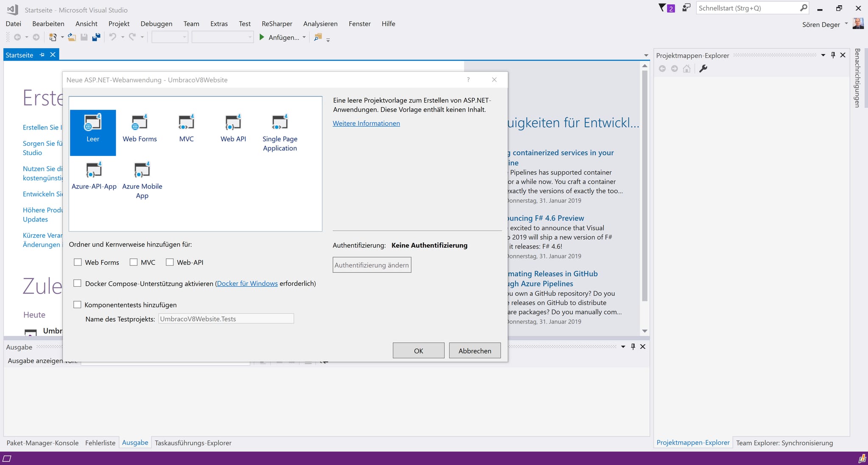Open the Extras menu
The height and width of the screenshot is (465, 868).
pos(219,24)
